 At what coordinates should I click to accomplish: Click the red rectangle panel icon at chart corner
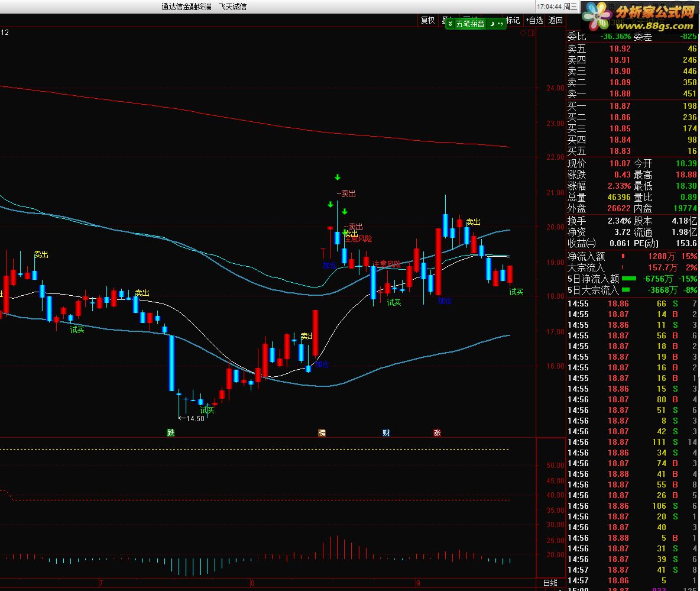(x=532, y=33)
